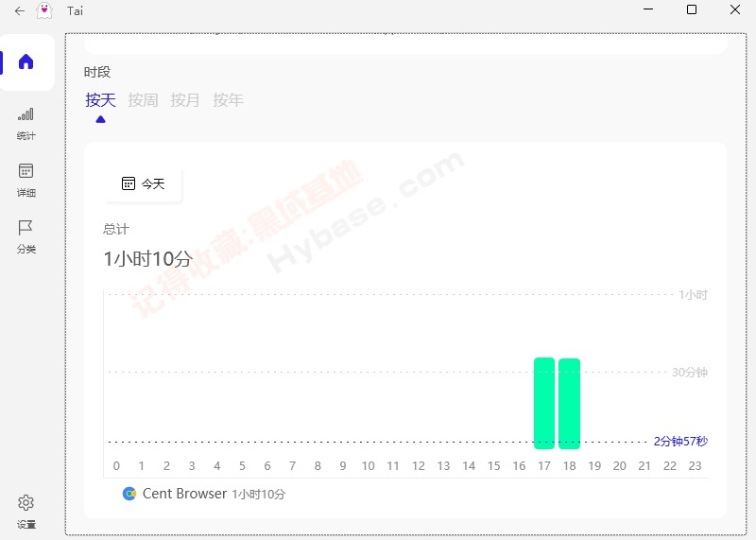
Task: Close the Tai window
Action: tap(735, 9)
